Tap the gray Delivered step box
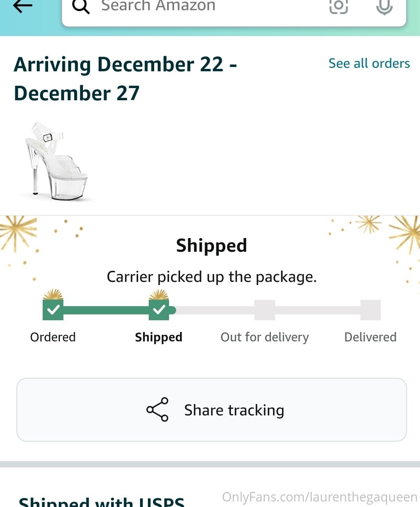The width and height of the screenshot is (420, 507). 370,310
